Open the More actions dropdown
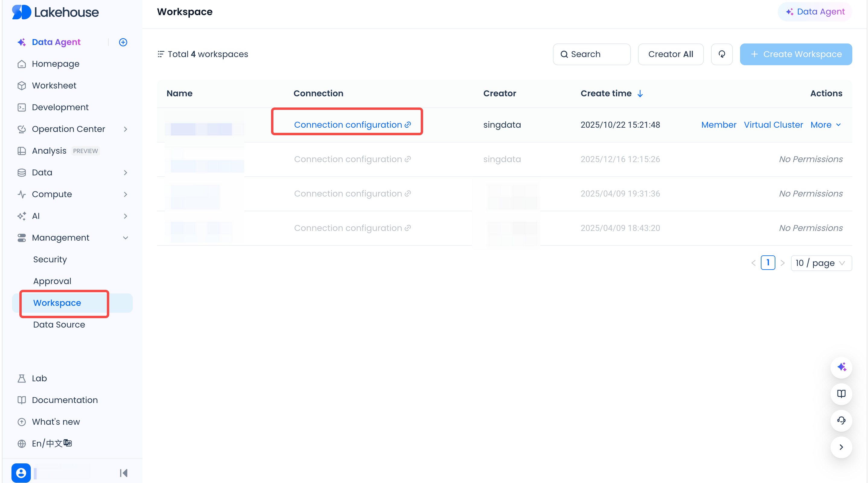The width and height of the screenshot is (868, 483). [825, 125]
